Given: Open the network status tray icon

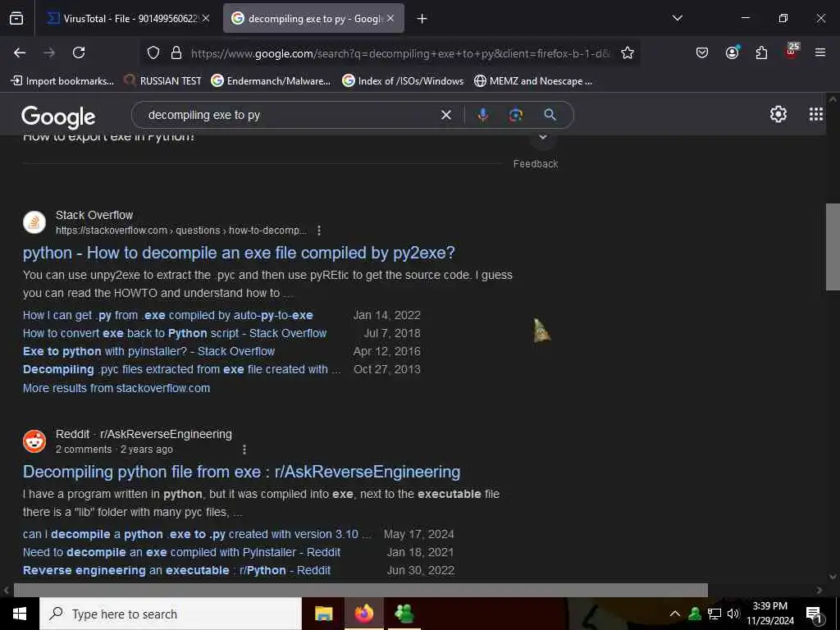Looking at the screenshot, I should point(714,614).
